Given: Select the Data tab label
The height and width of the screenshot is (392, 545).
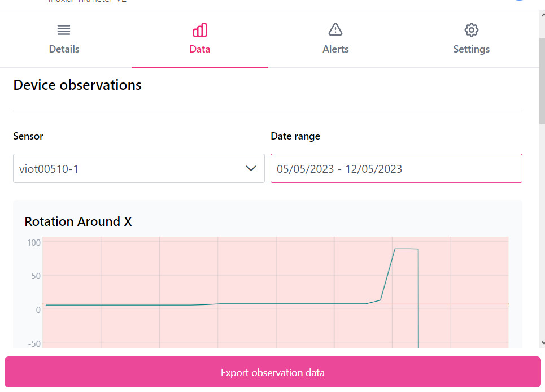Looking at the screenshot, I should [x=200, y=49].
